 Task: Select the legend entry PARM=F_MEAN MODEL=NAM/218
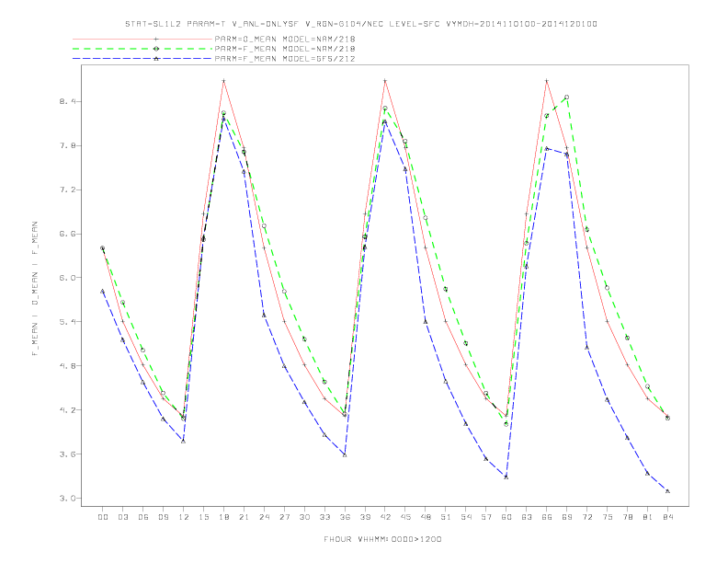pos(285,49)
